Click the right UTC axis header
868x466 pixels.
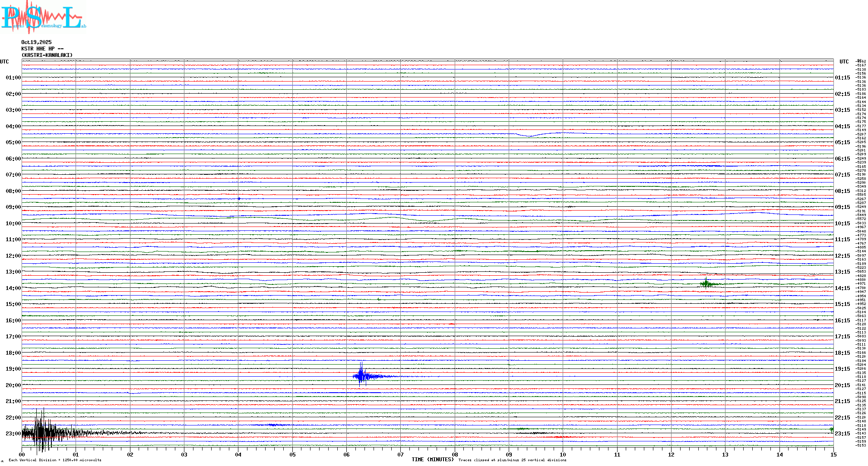coord(844,62)
